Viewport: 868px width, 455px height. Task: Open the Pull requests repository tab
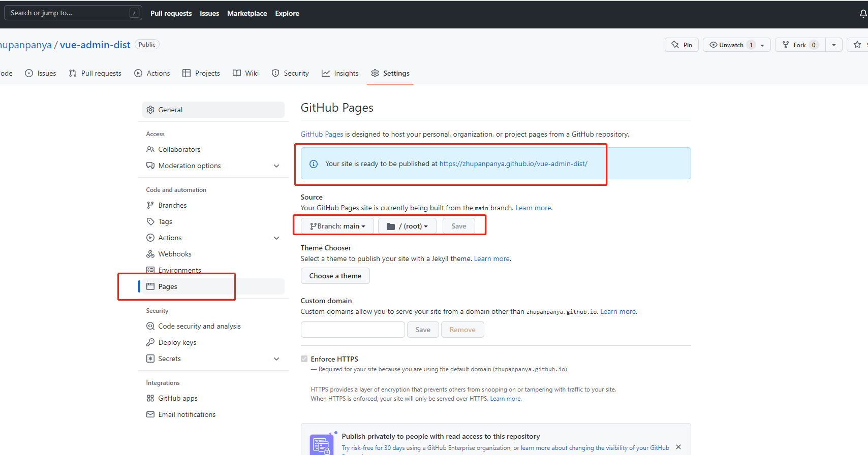click(95, 73)
